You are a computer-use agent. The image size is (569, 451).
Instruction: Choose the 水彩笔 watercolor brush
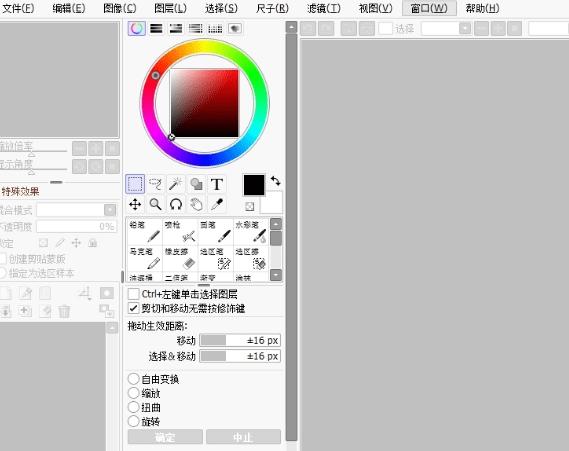point(251,231)
